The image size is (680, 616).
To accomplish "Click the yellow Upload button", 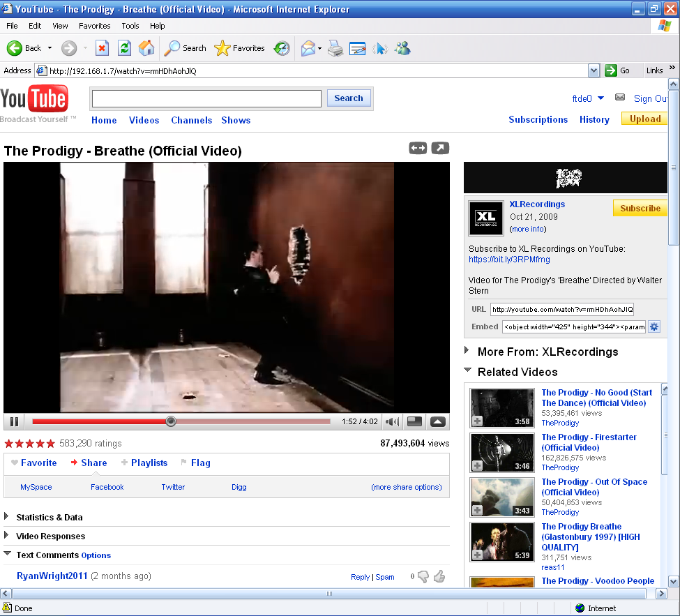I will pyautogui.click(x=644, y=119).
